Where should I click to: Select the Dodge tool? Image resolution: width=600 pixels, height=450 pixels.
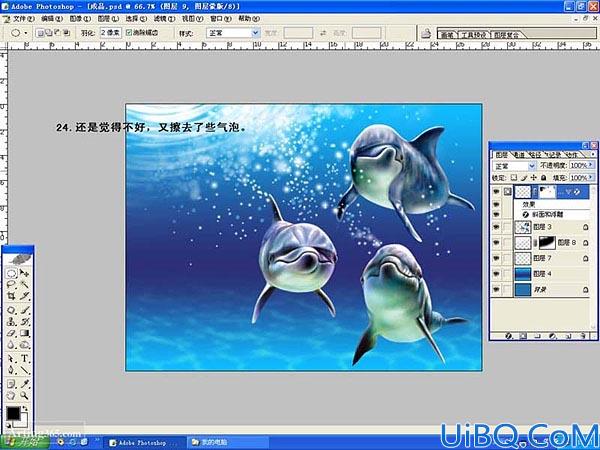tap(24, 344)
